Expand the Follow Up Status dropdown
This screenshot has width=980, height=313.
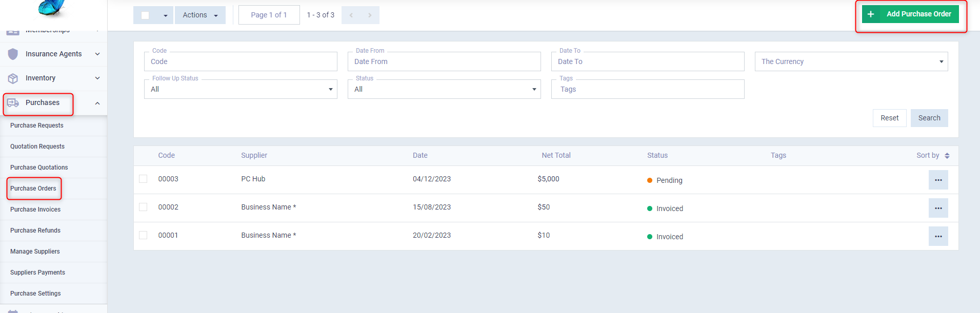click(241, 89)
